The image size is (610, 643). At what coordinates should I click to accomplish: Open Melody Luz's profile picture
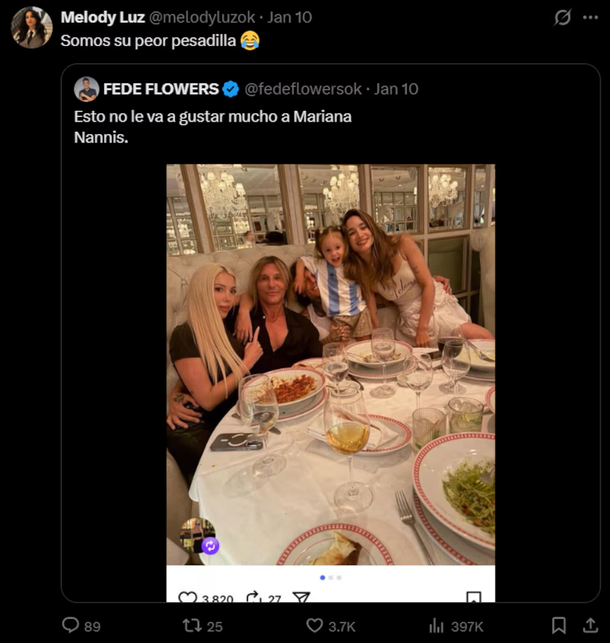click(31, 28)
